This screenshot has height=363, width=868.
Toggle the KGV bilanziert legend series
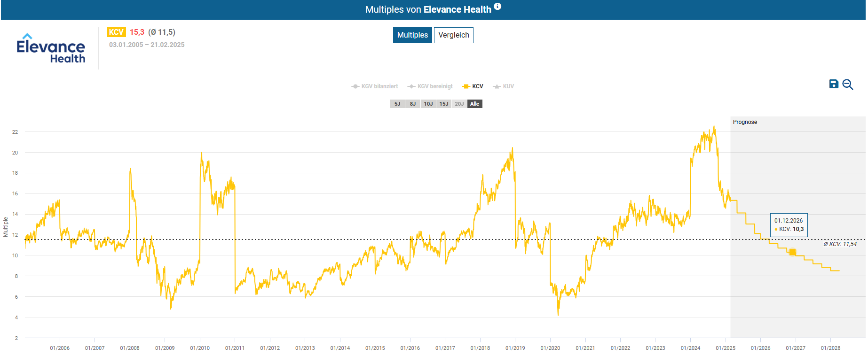[x=375, y=86]
